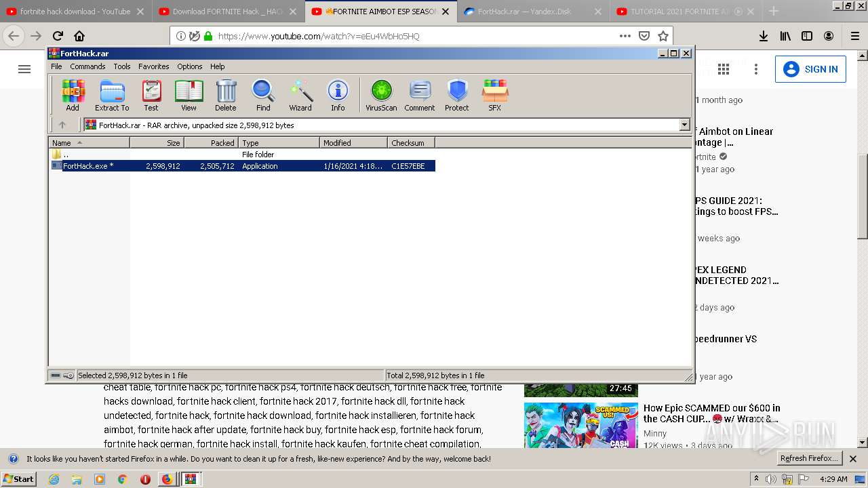Image resolution: width=868 pixels, height=488 pixels.
Task: Click Firefox back button
Action: [x=14, y=36]
